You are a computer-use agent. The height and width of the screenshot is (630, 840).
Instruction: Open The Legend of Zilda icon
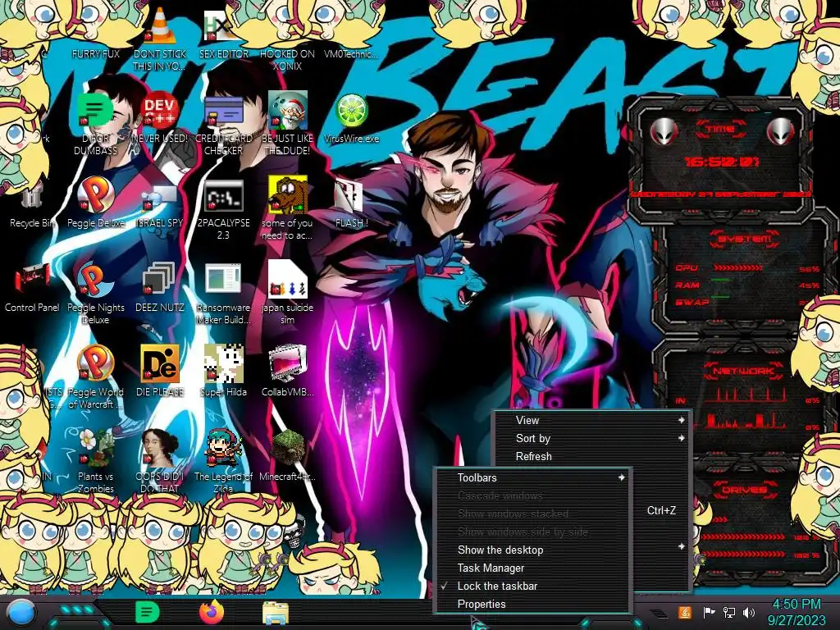click(x=223, y=461)
